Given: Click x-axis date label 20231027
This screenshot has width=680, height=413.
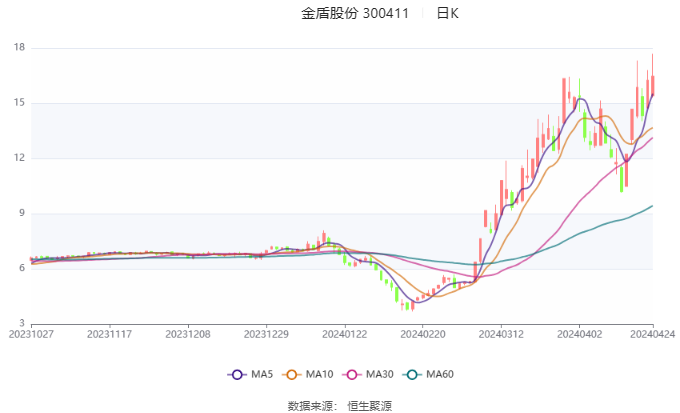Looking at the screenshot, I should [x=31, y=334].
